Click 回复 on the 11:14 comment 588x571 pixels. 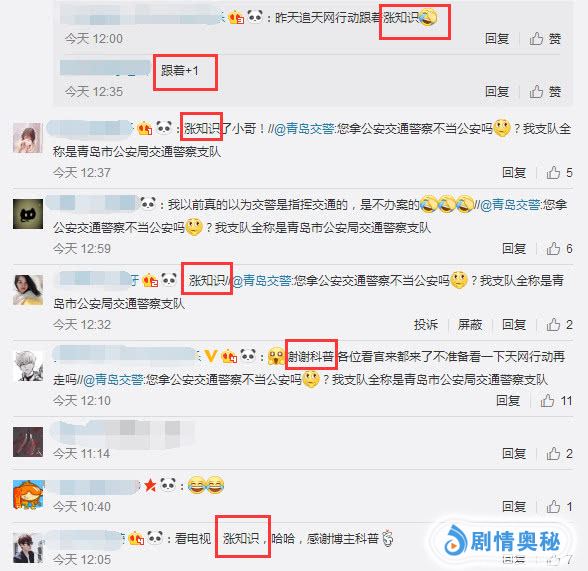coord(514,454)
